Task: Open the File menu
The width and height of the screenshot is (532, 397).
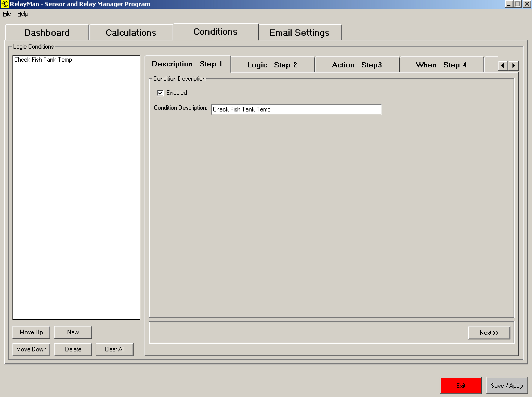Action: 7,14
